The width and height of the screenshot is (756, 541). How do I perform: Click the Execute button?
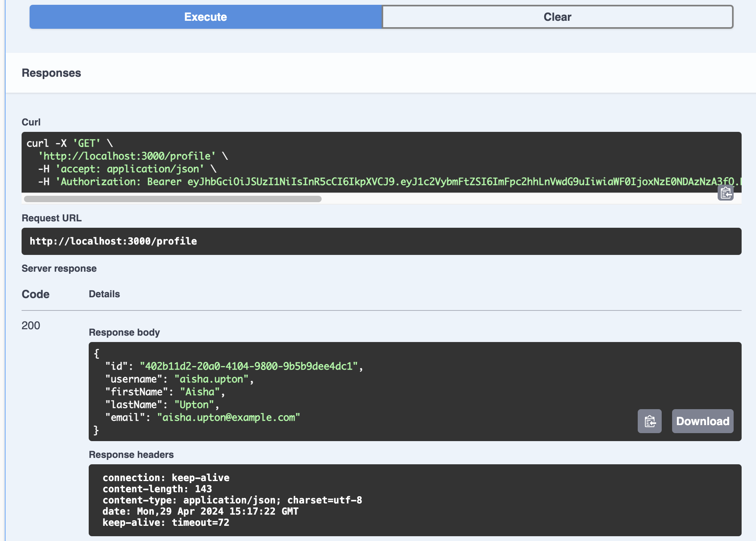point(205,17)
